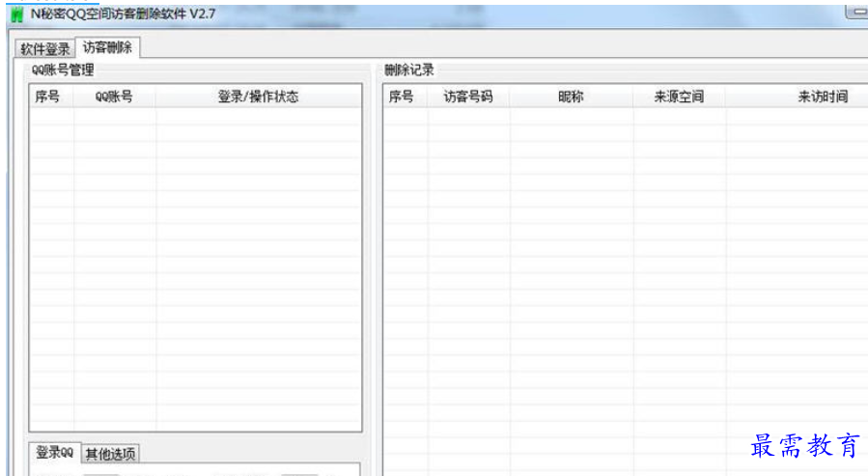The image size is (868, 476).
Task: Minimize the window using the title bar button
Action: point(858,11)
